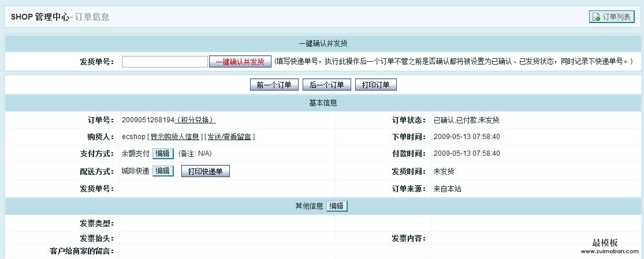Click the red 一键确认并发货 button

click(240, 62)
